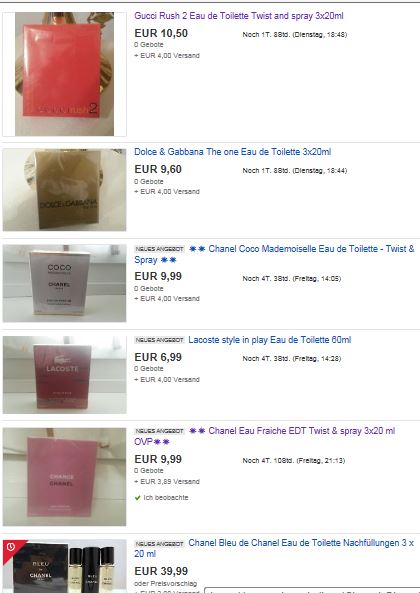The width and height of the screenshot is (420, 593).
Task: Click the NEUES ANGEBOT badge on Coco Mademoiselle
Action: click(x=159, y=249)
